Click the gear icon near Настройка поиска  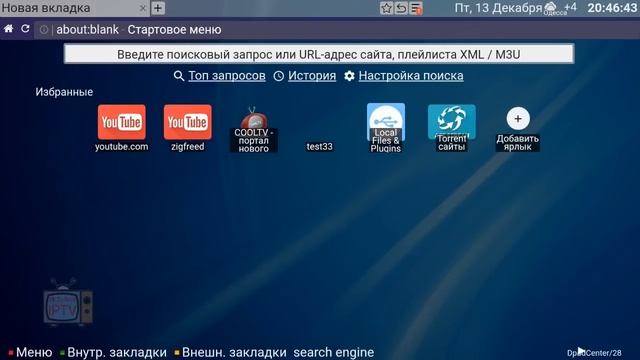click(349, 76)
